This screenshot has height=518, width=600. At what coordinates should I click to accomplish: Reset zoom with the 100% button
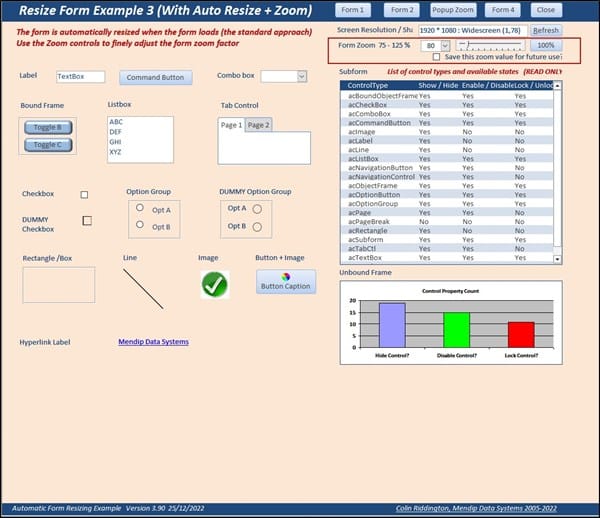(x=544, y=46)
